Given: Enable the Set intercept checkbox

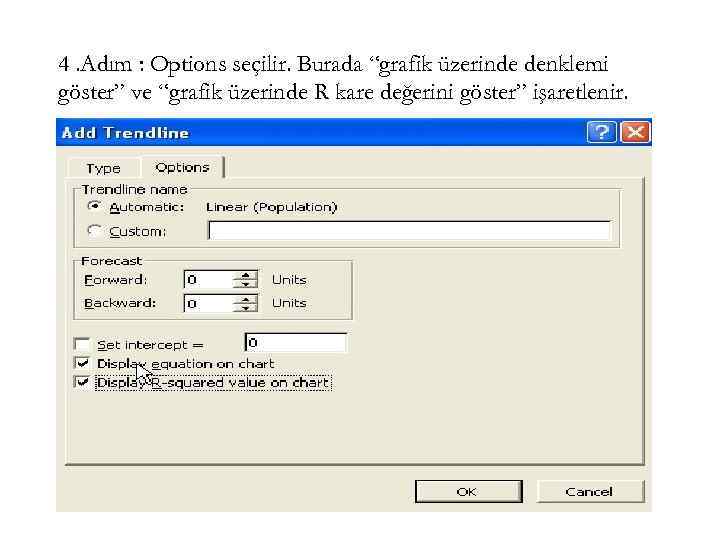Looking at the screenshot, I should tap(82, 344).
